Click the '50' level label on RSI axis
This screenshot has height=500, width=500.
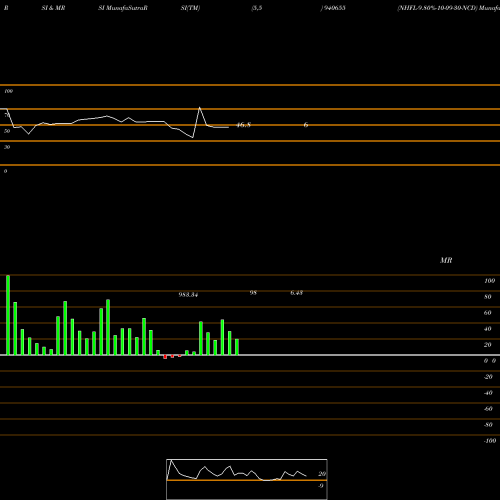7,131
